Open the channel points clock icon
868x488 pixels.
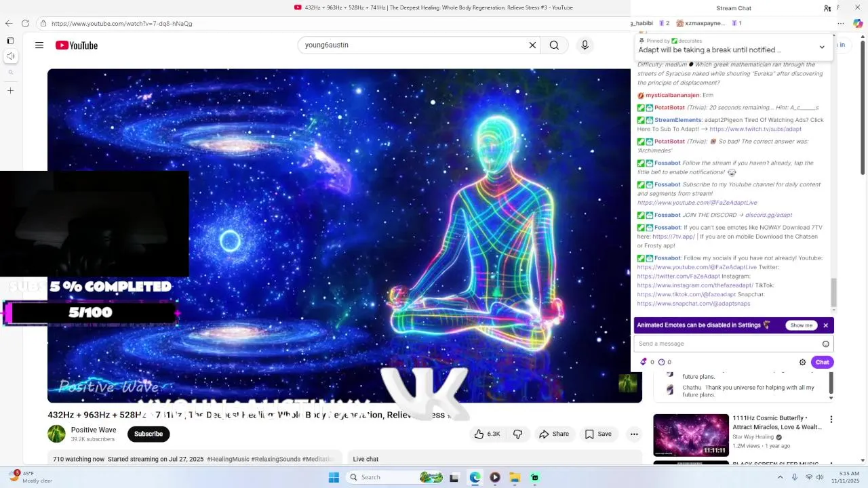661,362
